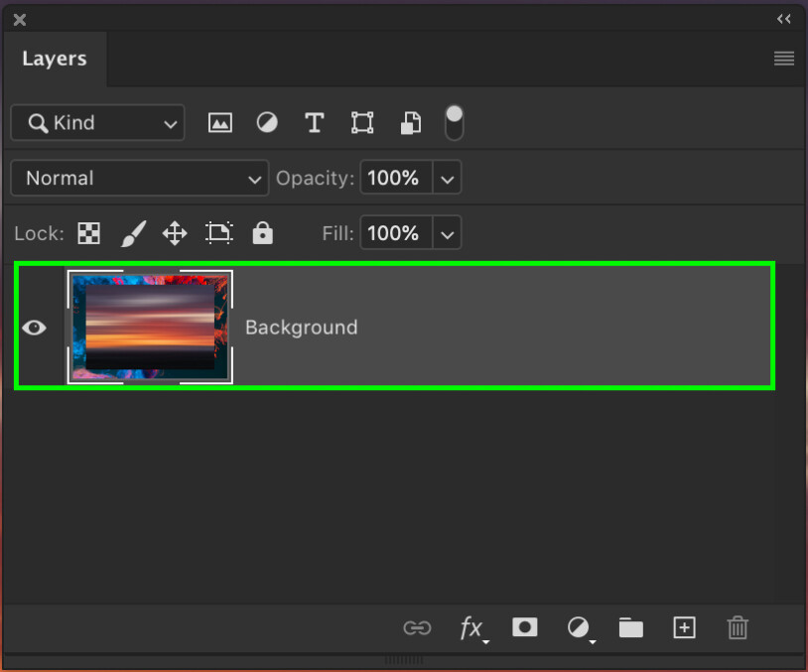This screenshot has height=672, width=808.
Task: Open the Layers panel menu
Action: pyautogui.click(x=783, y=58)
